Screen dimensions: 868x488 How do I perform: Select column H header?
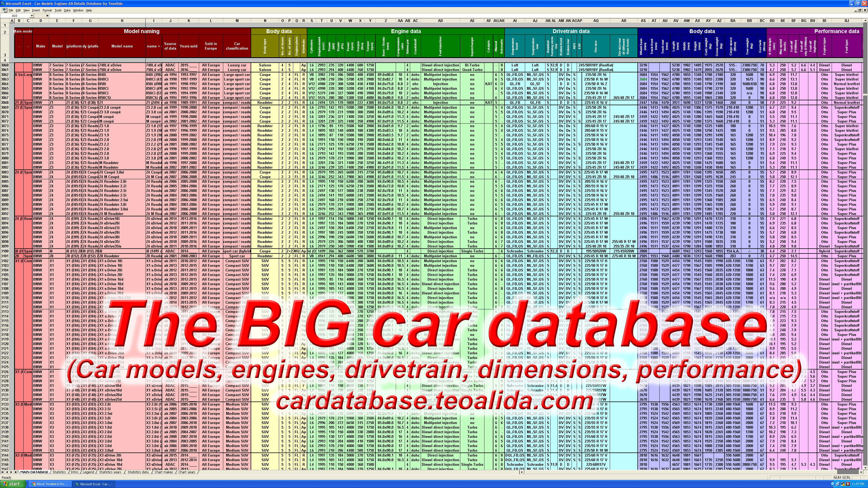click(122, 21)
